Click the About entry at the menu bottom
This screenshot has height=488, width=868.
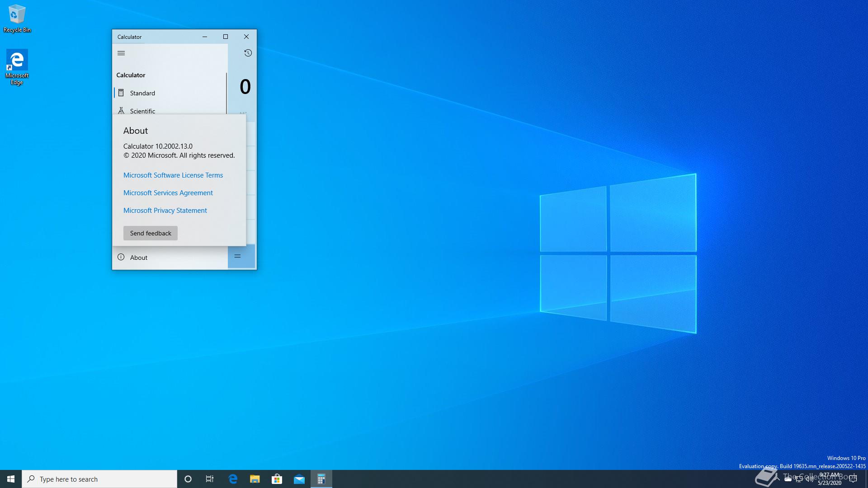click(x=170, y=258)
